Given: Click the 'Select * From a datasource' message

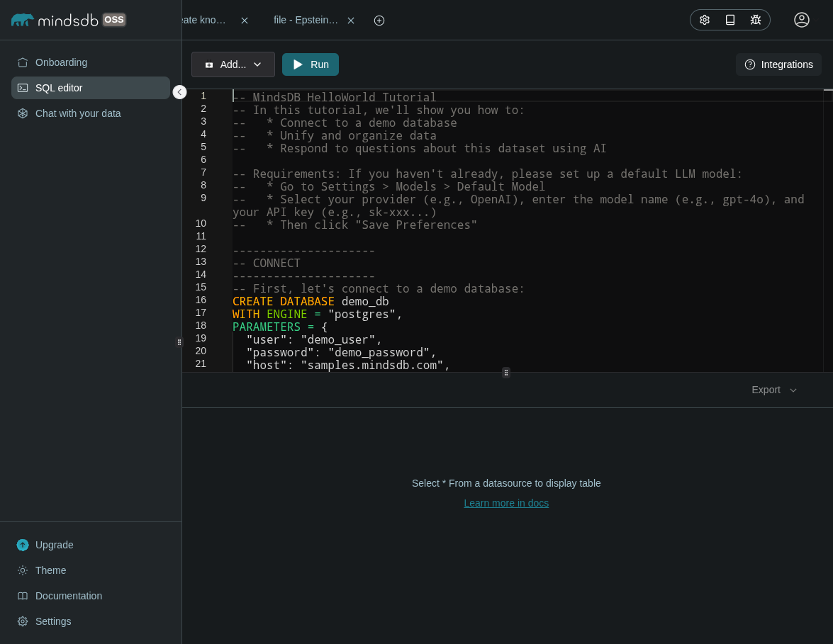Looking at the screenshot, I should pos(506,484).
